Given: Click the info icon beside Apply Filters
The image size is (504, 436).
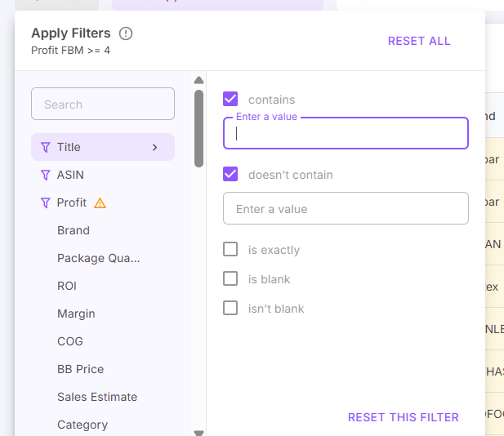Looking at the screenshot, I should tap(125, 33).
